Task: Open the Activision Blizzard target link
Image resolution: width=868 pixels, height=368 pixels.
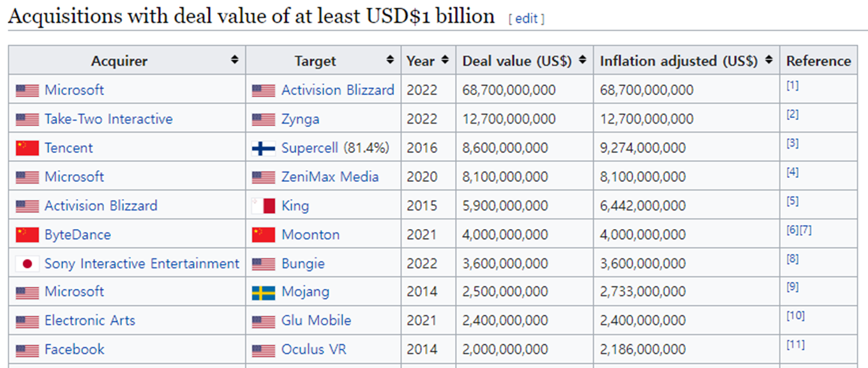Action: tap(338, 90)
